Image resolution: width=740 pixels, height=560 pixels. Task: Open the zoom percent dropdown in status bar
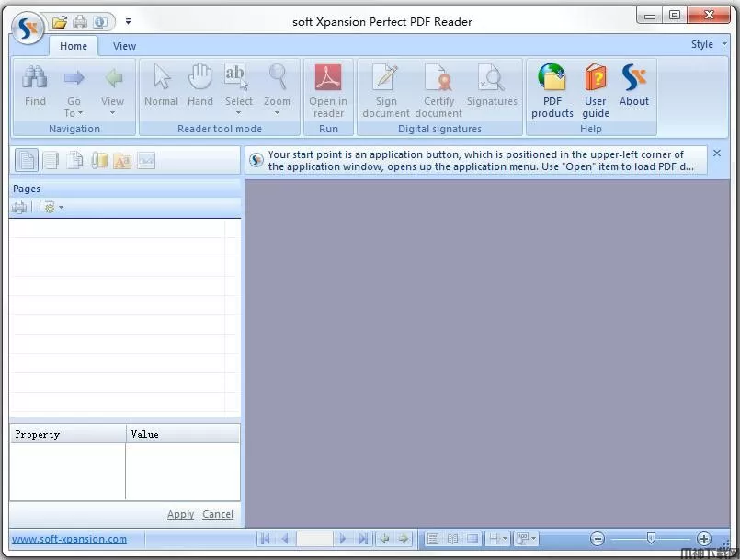[526, 539]
